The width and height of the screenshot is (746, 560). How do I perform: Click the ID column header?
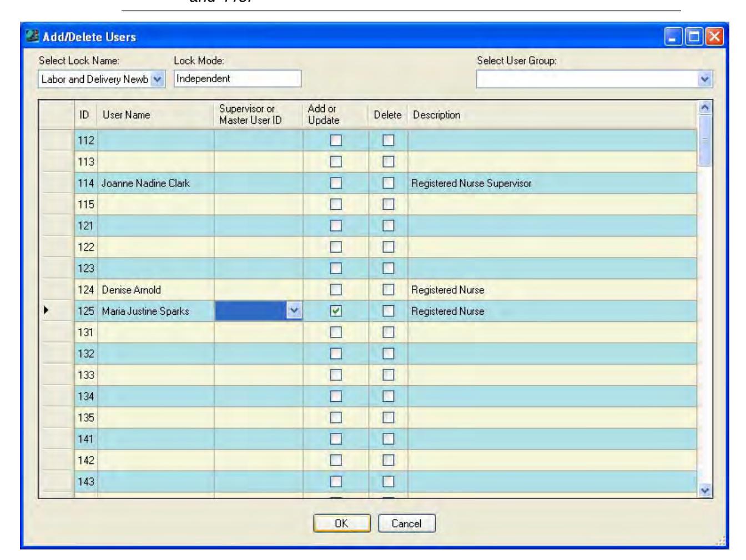[x=86, y=115]
